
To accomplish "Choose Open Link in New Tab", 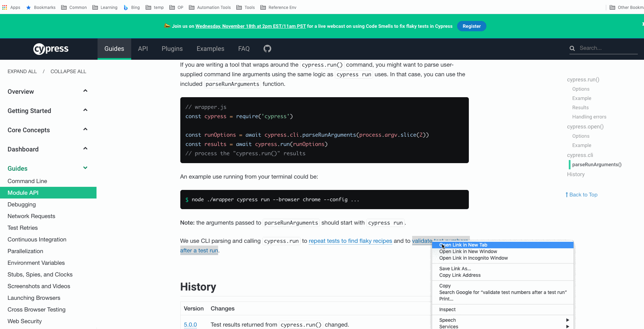I will (502, 245).
